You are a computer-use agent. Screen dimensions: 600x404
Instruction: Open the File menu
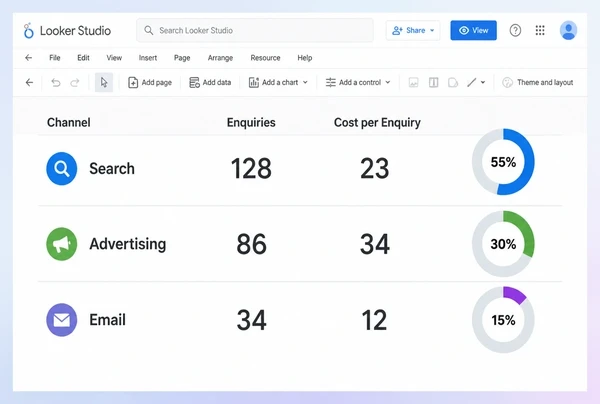pyautogui.click(x=55, y=58)
